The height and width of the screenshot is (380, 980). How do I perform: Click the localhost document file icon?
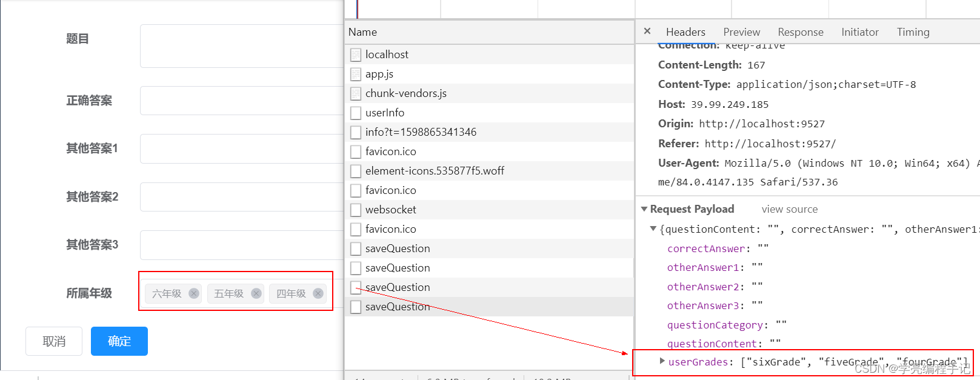pyautogui.click(x=356, y=55)
